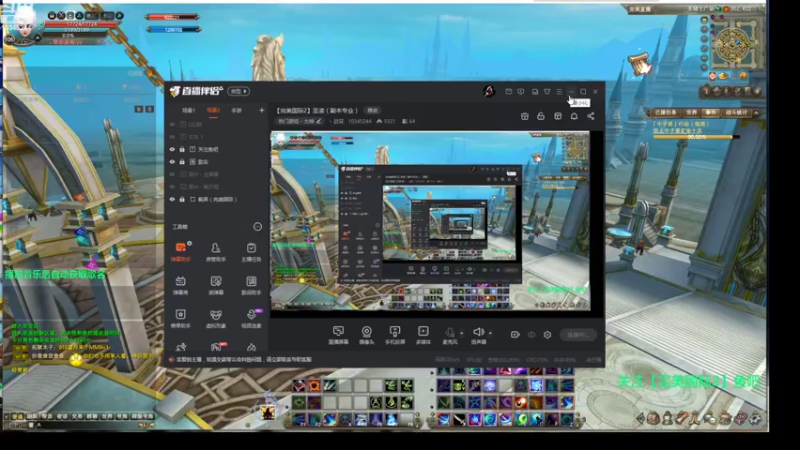Open the hamburger menu in the title bar
Image resolution: width=800 pixels, height=450 pixels.
click(559, 92)
